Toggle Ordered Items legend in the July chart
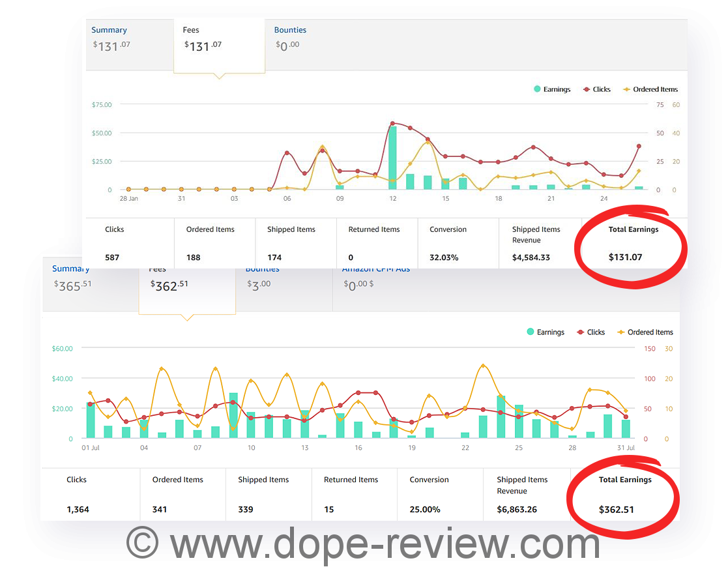 tap(644, 332)
